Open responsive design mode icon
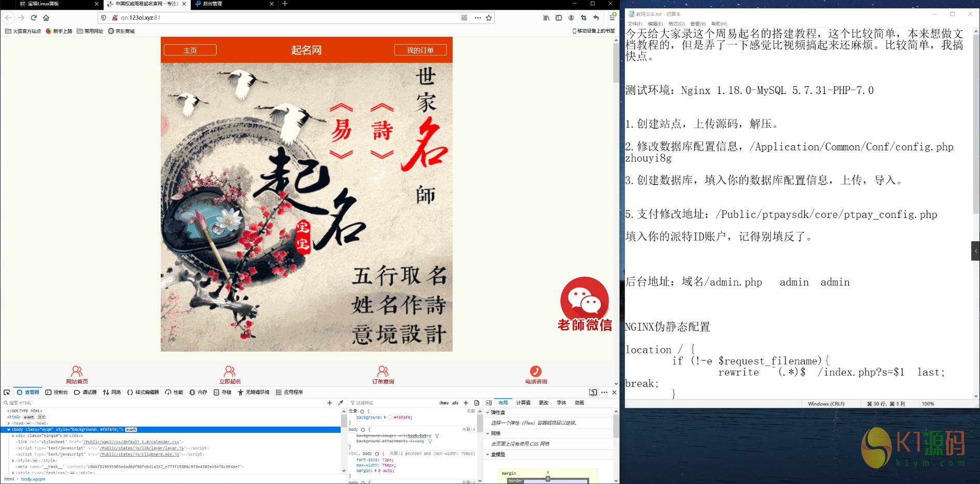The image size is (980, 484). 593,392
